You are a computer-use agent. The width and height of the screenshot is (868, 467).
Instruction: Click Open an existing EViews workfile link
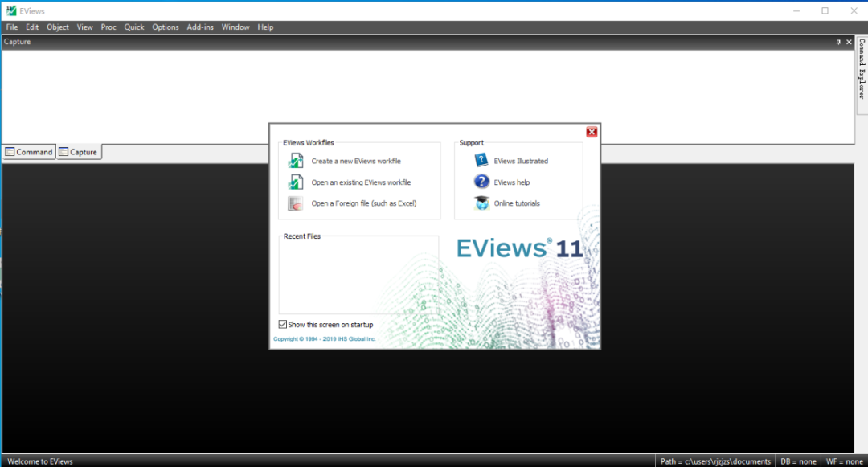click(x=361, y=182)
